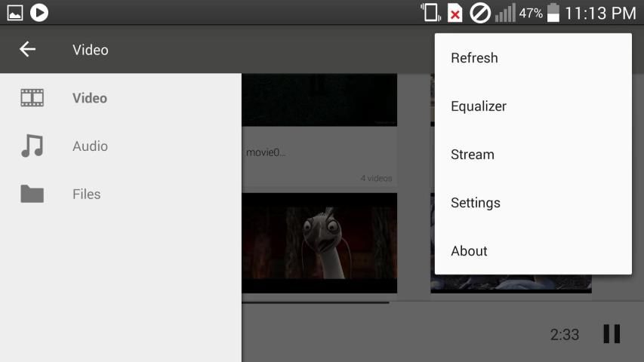The image size is (644, 362).
Task: Click the playback progress bar
Action: (x=316, y=302)
